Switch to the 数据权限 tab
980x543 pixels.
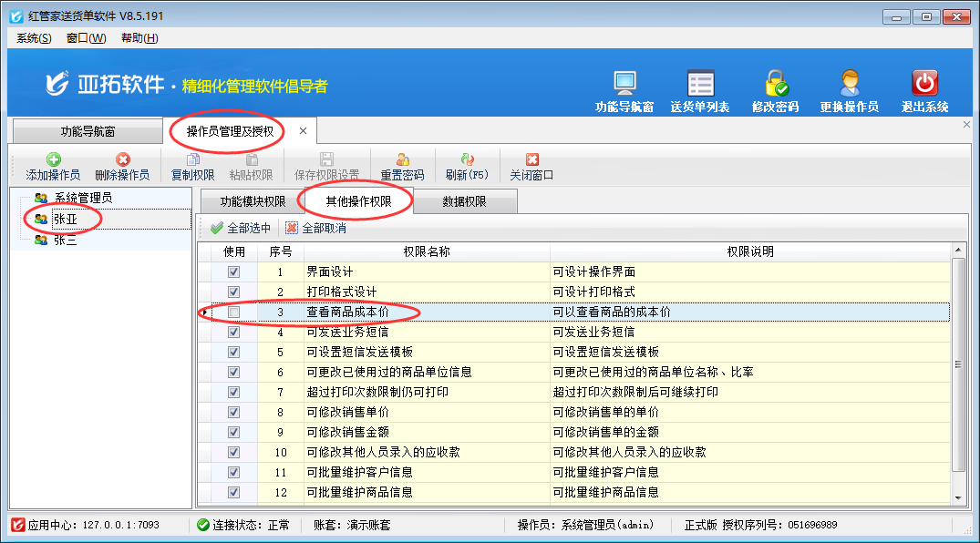coord(464,202)
